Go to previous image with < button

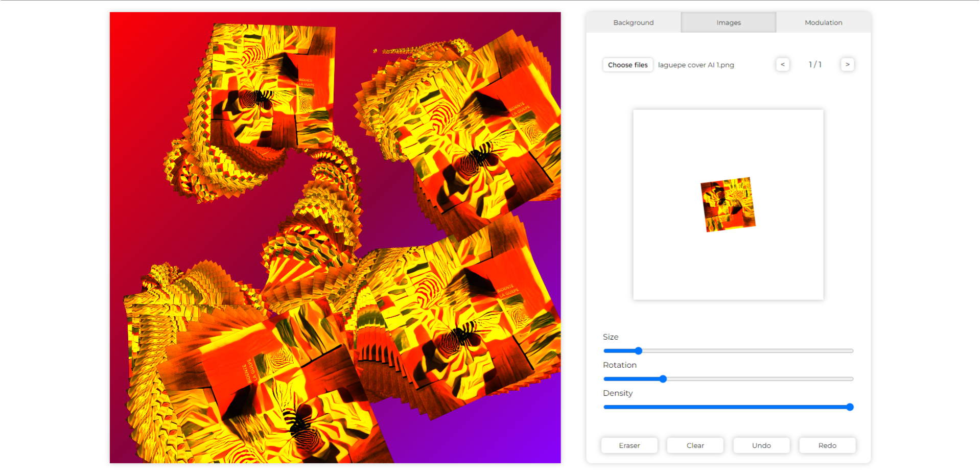coord(782,64)
